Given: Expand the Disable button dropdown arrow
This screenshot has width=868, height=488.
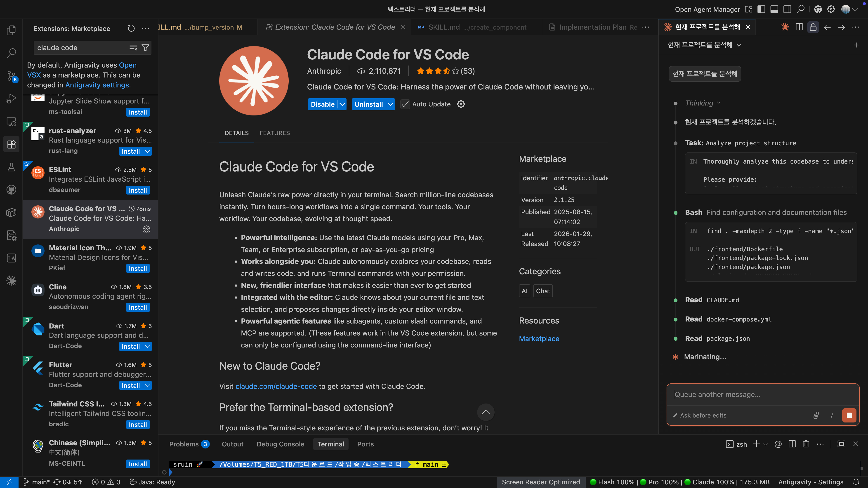Looking at the screenshot, I should 342,104.
